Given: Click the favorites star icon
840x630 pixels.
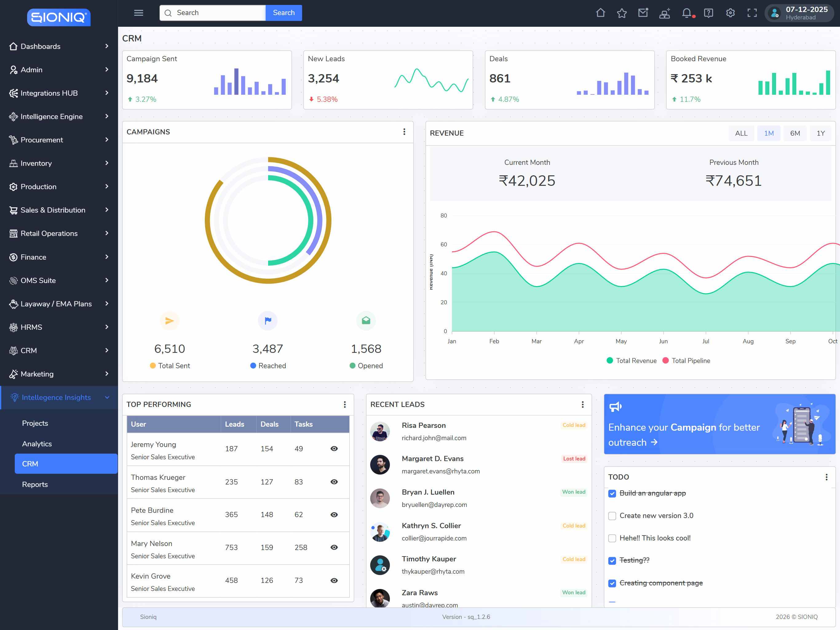Looking at the screenshot, I should coord(622,13).
